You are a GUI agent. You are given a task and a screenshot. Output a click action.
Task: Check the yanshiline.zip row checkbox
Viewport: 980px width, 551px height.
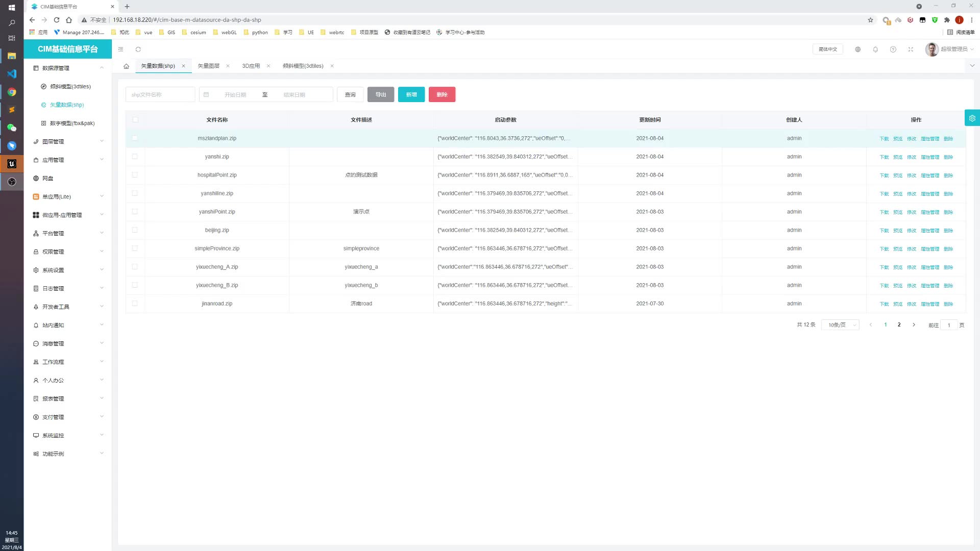135,193
